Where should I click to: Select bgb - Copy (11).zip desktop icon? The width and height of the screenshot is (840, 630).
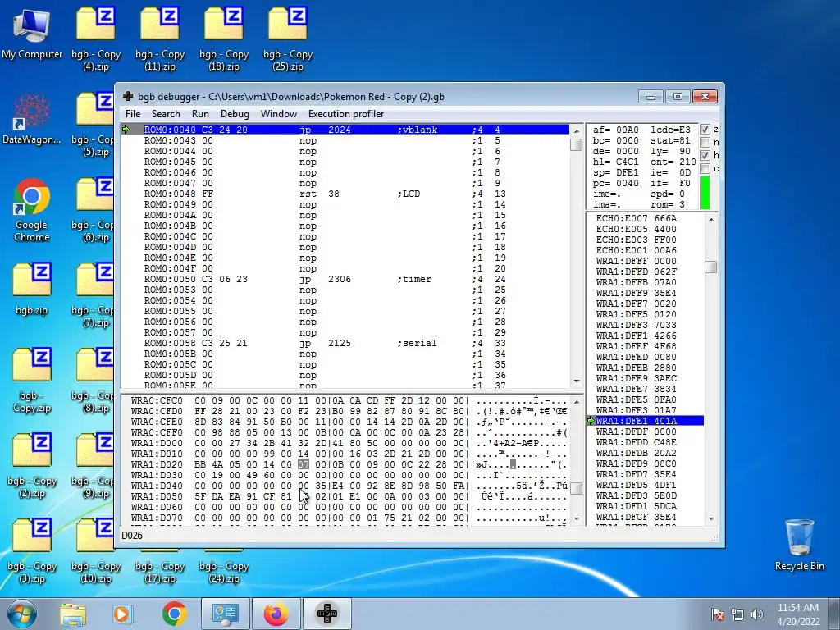pyautogui.click(x=160, y=39)
